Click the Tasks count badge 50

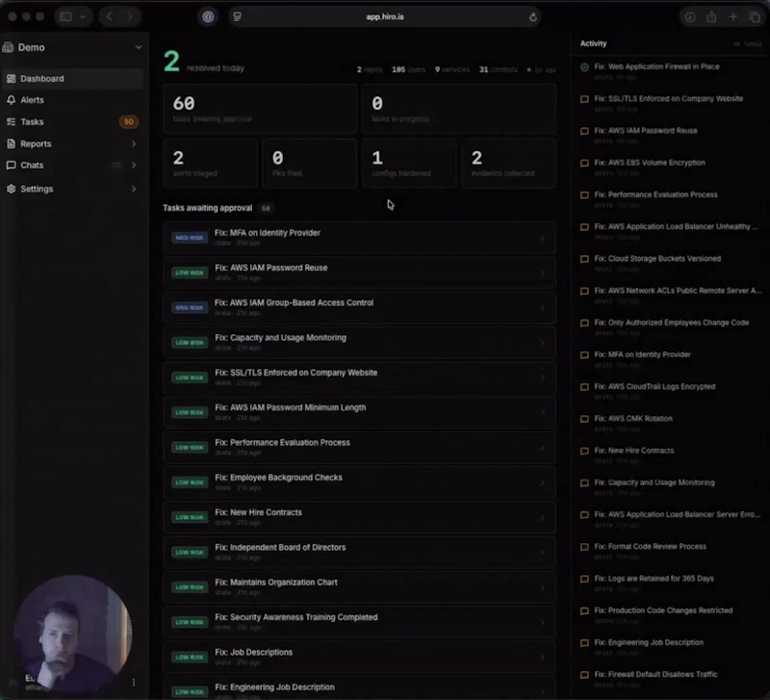tap(129, 122)
